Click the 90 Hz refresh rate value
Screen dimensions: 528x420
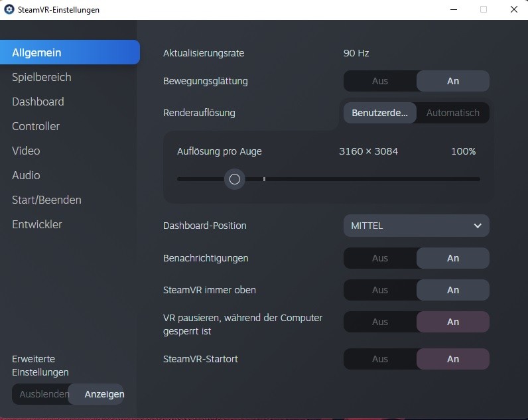point(356,53)
